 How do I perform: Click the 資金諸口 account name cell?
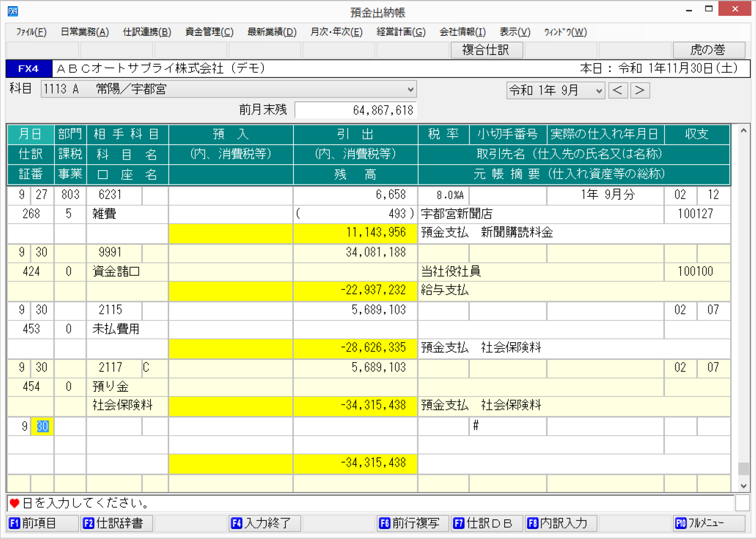(x=127, y=271)
